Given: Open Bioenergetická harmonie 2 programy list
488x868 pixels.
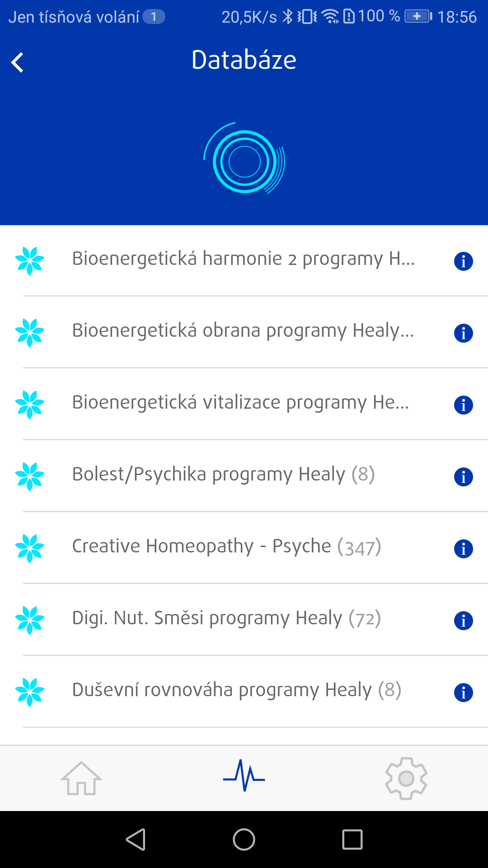Looking at the screenshot, I should click(243, 259).
